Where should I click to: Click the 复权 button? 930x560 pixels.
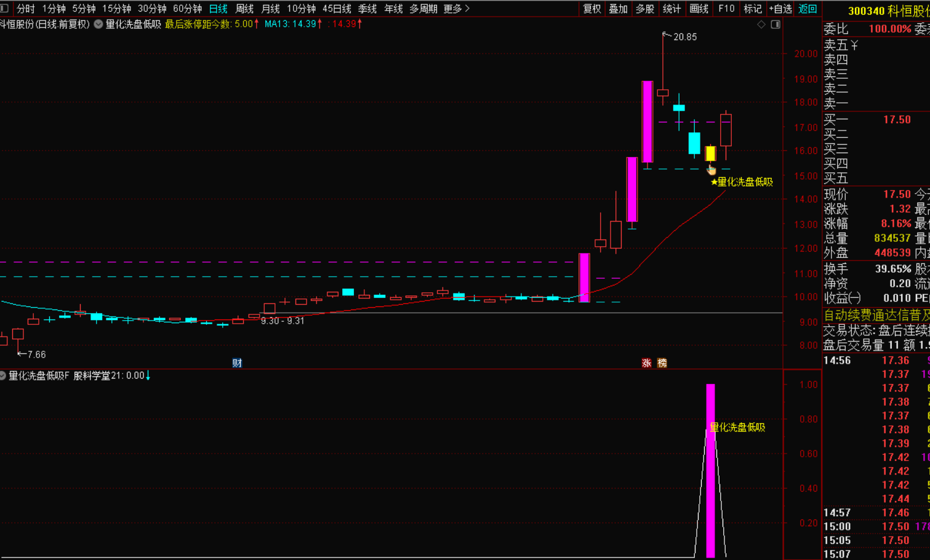[x=592, y=9]
